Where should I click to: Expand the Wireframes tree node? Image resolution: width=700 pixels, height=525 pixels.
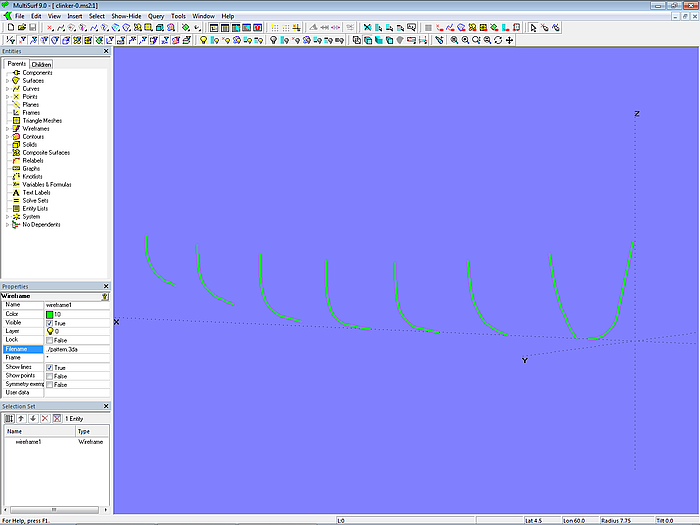point(7,129)
